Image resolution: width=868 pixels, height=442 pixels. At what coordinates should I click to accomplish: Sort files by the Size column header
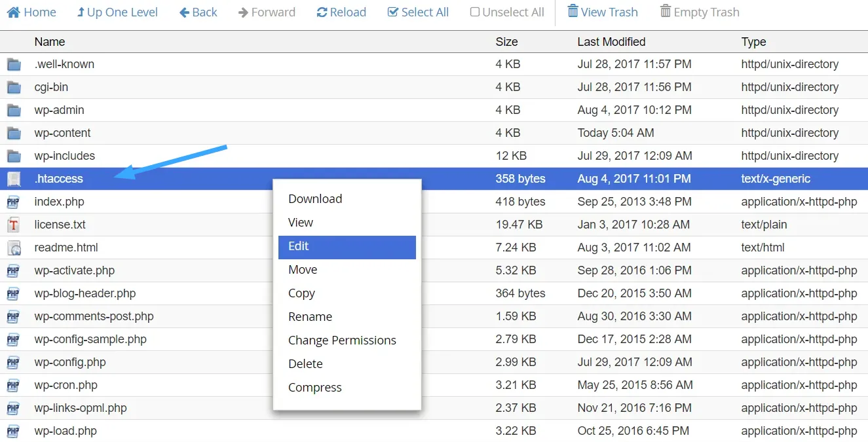506,41
